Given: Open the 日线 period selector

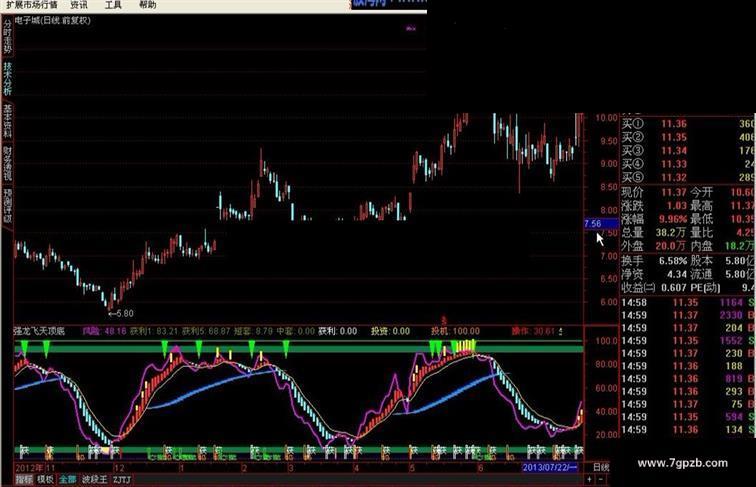Looking at the screenshot, I should 601,467.
